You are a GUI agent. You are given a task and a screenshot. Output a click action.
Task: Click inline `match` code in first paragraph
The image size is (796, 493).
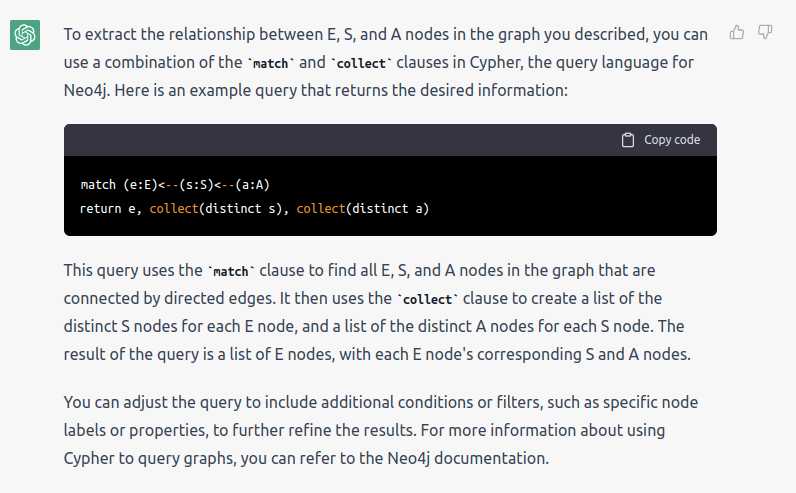271,63
